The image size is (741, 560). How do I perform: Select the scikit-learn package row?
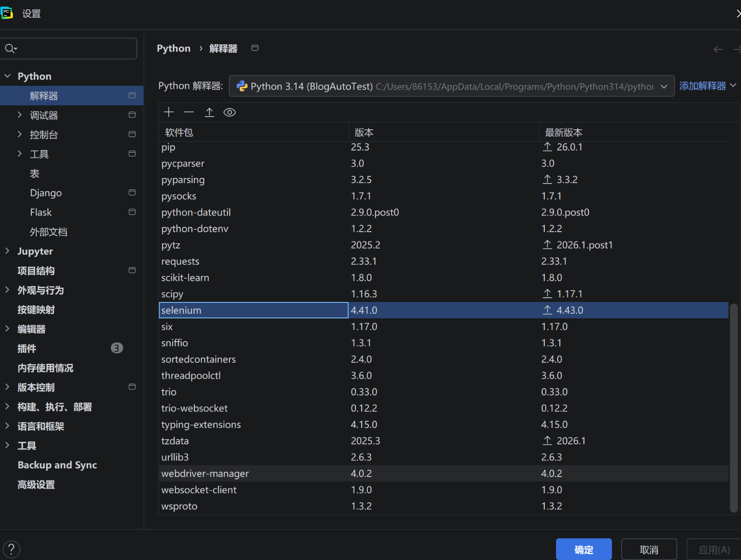click(x=443, y=277)
